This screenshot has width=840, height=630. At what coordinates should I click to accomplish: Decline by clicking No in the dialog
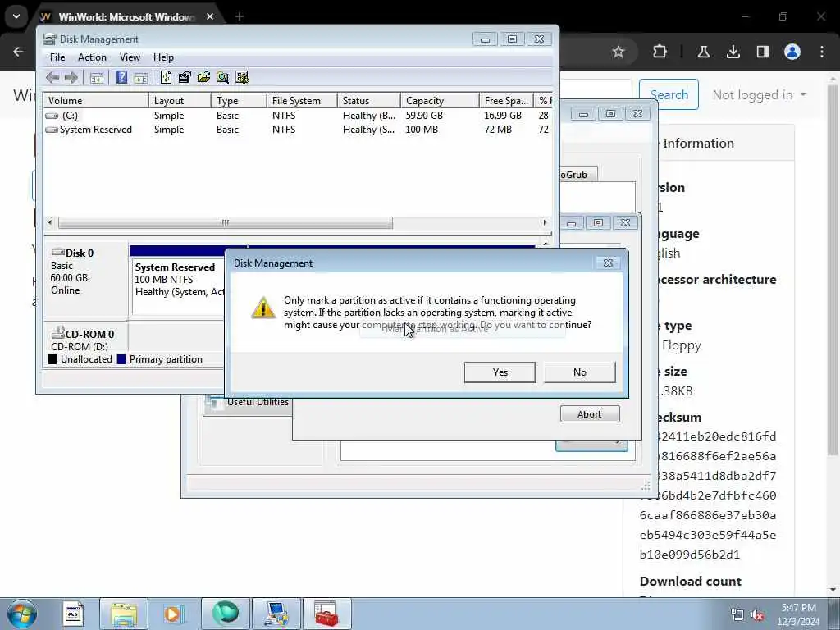pos(580,372)
